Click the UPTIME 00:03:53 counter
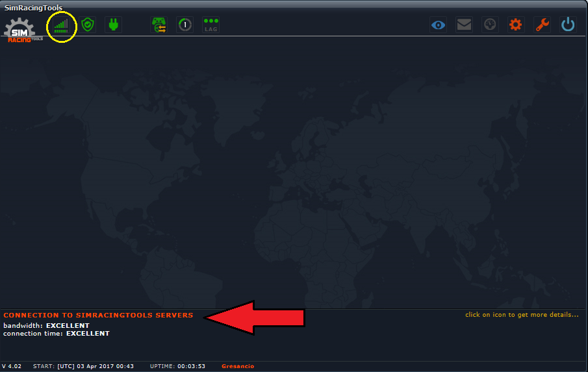The image size is (588, 372). coord(178,366)
